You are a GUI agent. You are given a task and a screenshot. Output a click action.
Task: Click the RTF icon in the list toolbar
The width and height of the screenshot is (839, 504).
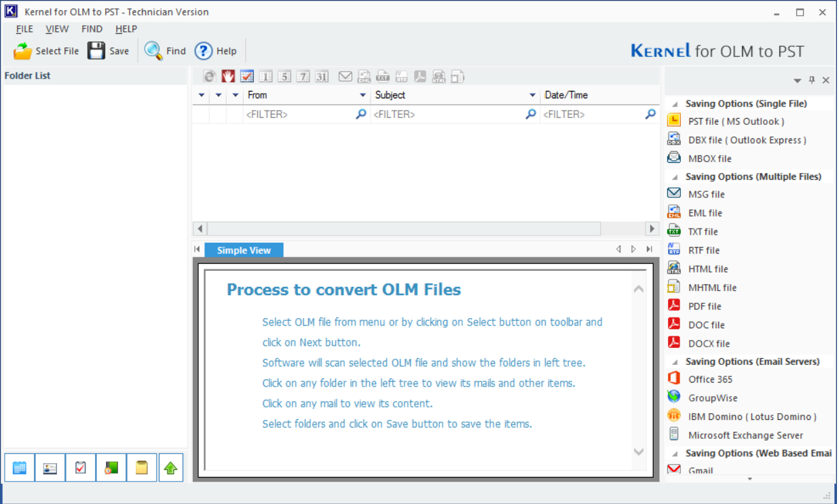[402, 77]
